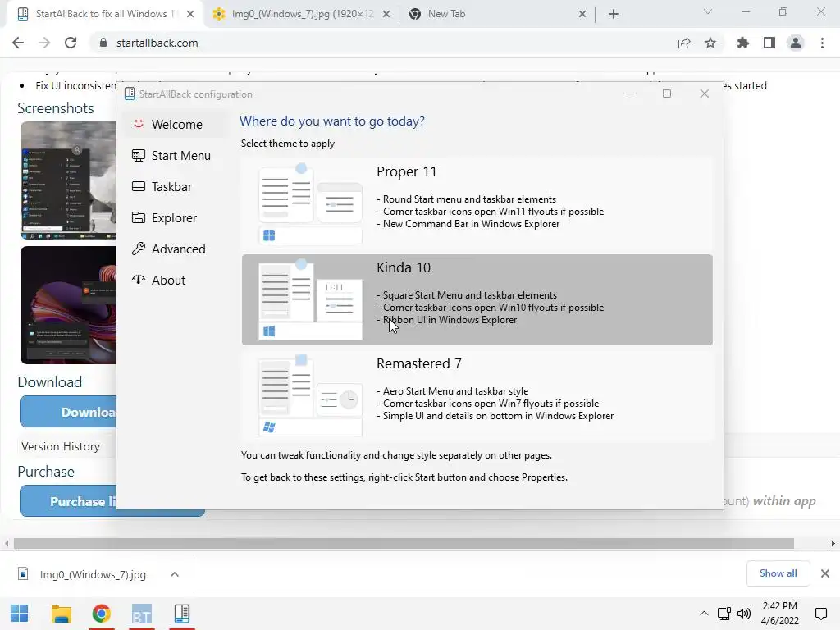Open the Version History link

pyautogui.click(x=61, y=446)
